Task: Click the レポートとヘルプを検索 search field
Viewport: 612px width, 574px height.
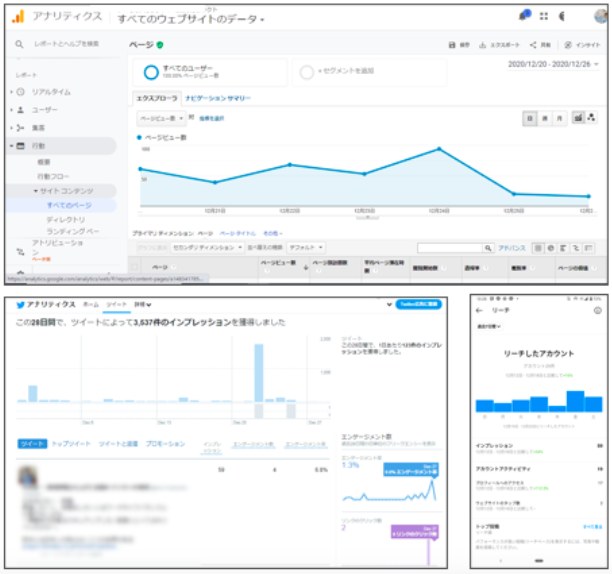Action: (x=65, y=45)
